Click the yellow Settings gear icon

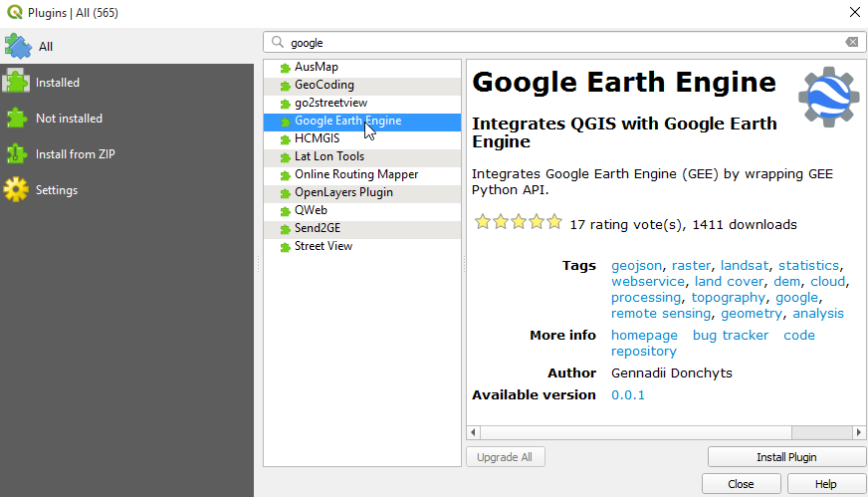(x=16, y=190)
